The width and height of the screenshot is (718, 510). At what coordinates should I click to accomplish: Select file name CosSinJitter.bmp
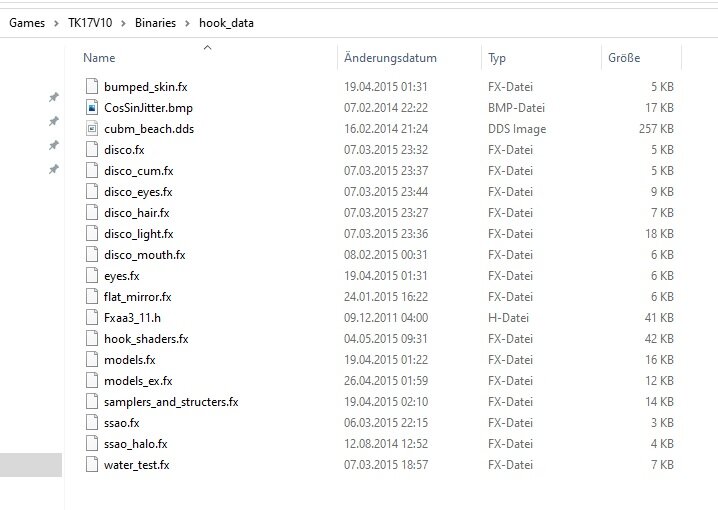[x=148, y=108]
